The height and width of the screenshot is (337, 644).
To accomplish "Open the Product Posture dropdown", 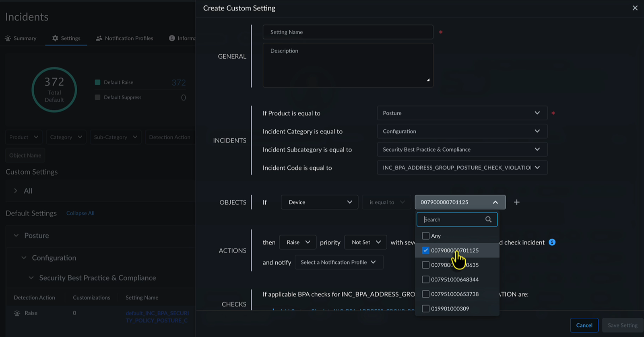I will pos(462,113).
